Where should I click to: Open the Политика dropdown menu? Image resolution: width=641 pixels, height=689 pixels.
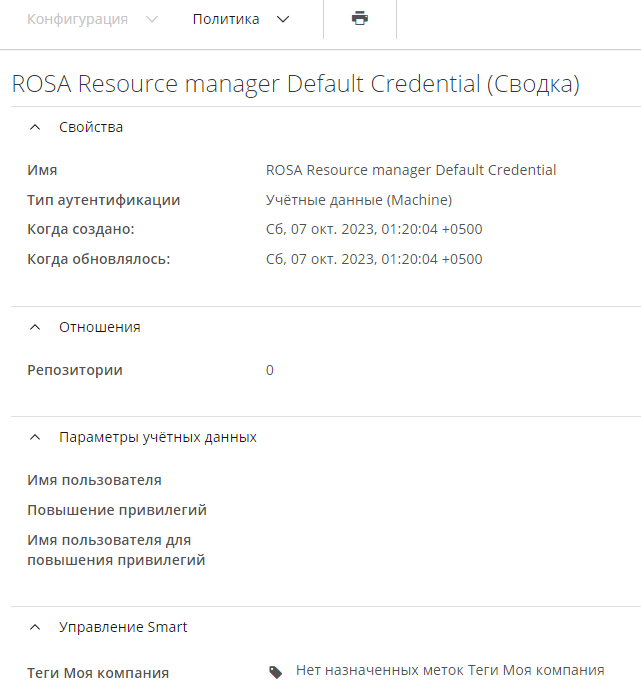coord(241,19)
